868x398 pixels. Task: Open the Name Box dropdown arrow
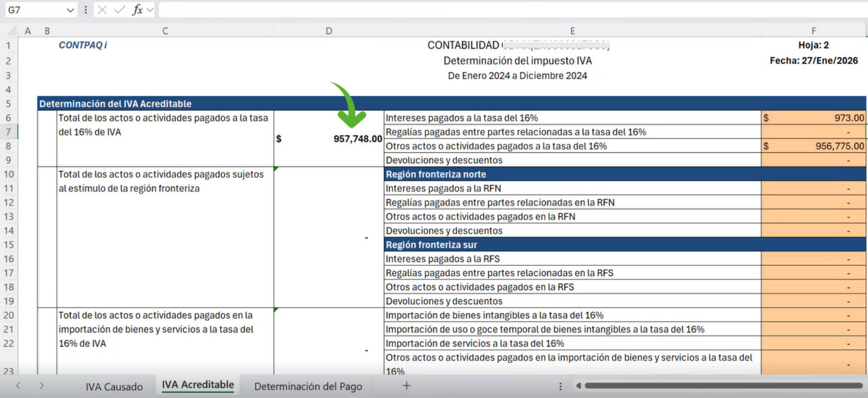pos(70,10)
